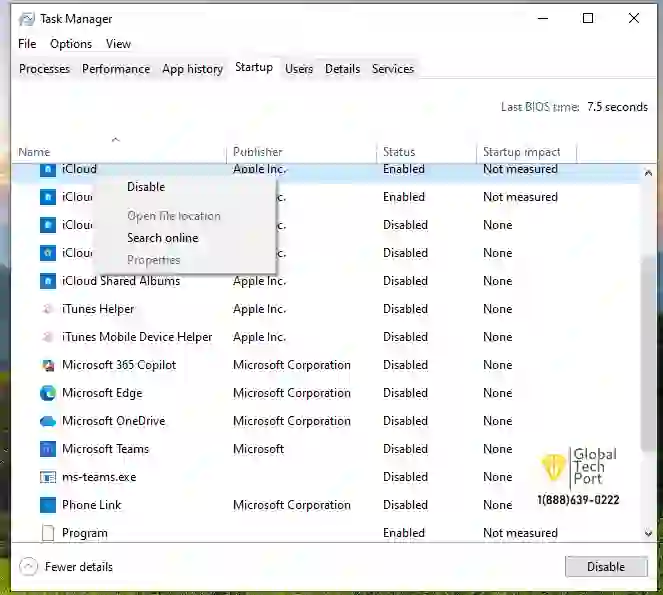Select the Startup tab
Screen dimensions: 663x595
(254, 67)
